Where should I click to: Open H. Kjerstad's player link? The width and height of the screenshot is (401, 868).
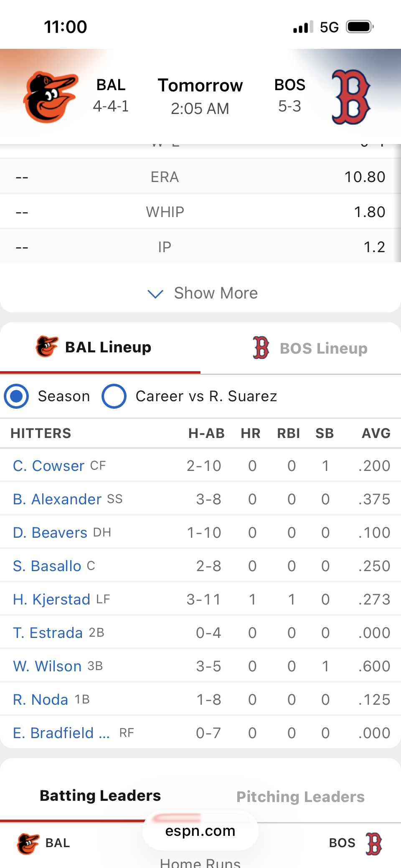[x=51, y=600]
